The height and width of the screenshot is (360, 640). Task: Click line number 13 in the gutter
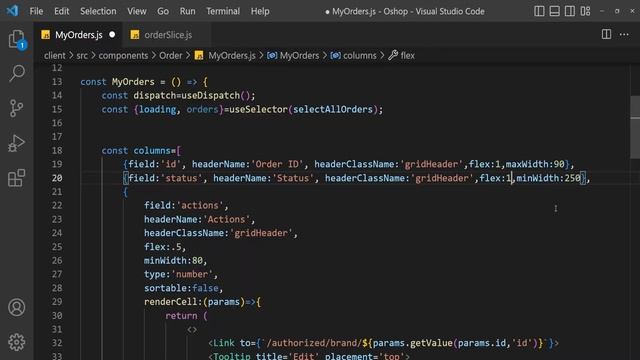[x=57, y=82]
